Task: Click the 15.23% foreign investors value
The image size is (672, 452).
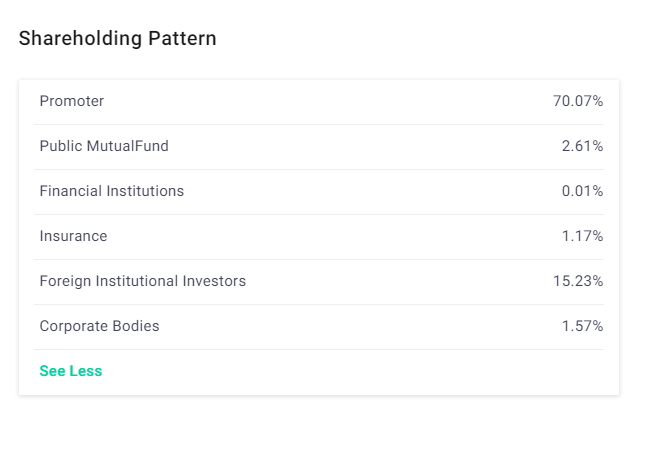Action: [x=578, y=281]
